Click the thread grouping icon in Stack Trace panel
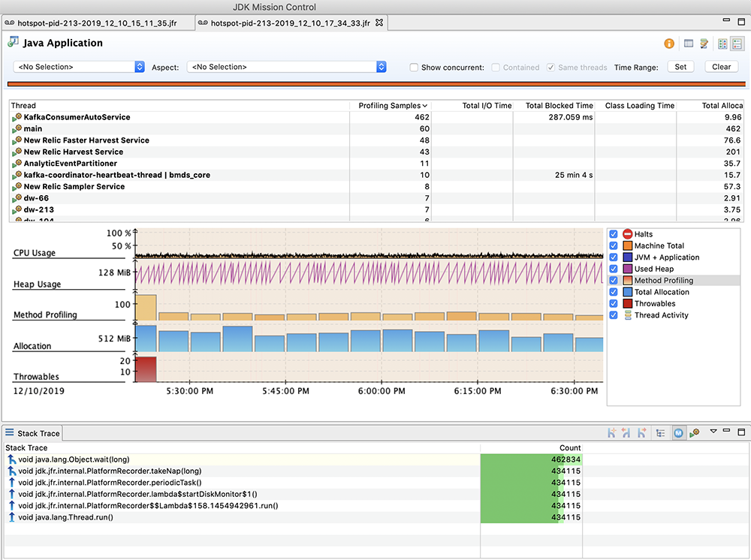Screen dimensions: 751x560 click(695, 432)
